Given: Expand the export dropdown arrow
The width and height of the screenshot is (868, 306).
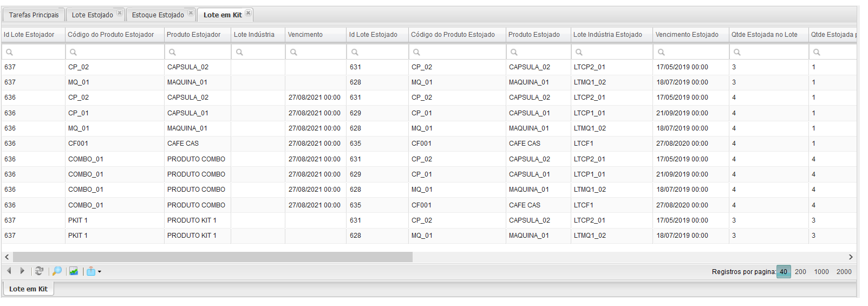Looking at the screenshot, I should (100, 272).
